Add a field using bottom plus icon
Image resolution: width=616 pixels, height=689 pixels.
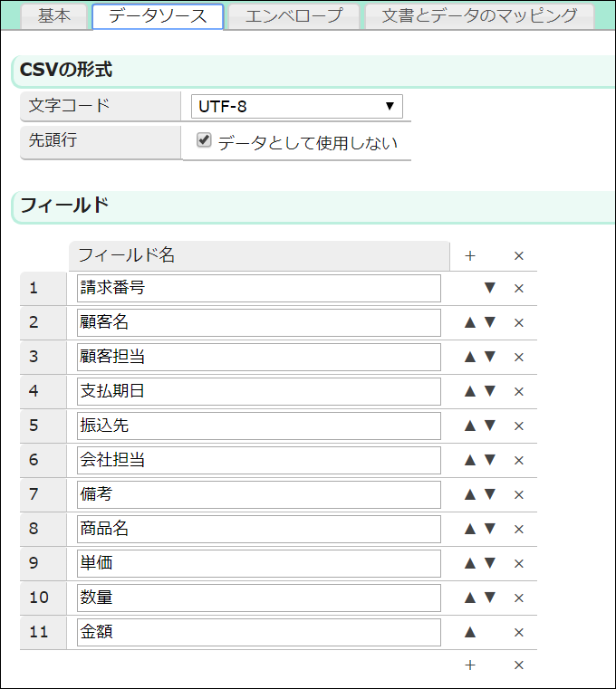point(469,665)
